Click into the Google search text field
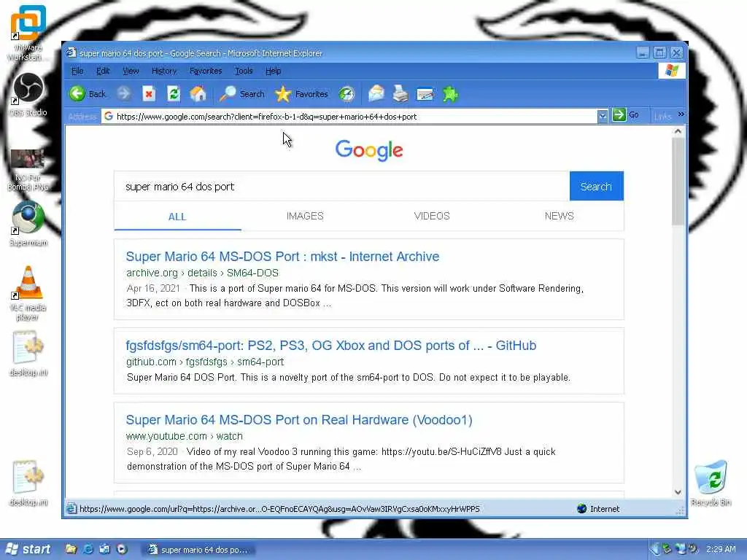The image size is (747, 560). tap(341, 186)
